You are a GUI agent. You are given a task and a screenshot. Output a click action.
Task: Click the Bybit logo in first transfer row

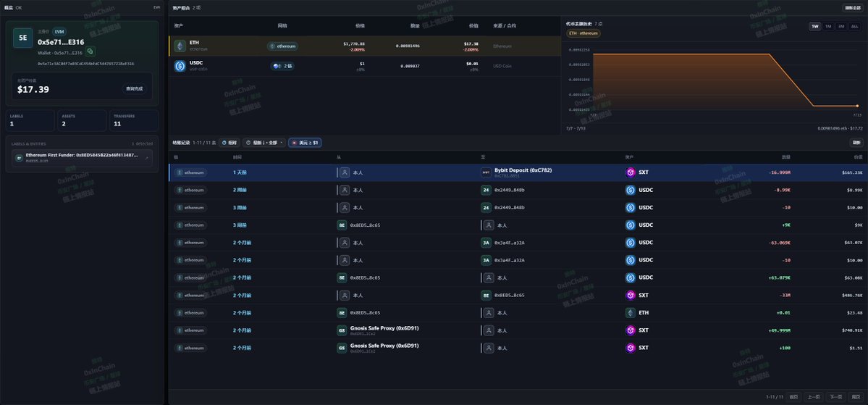pos(486,172)
